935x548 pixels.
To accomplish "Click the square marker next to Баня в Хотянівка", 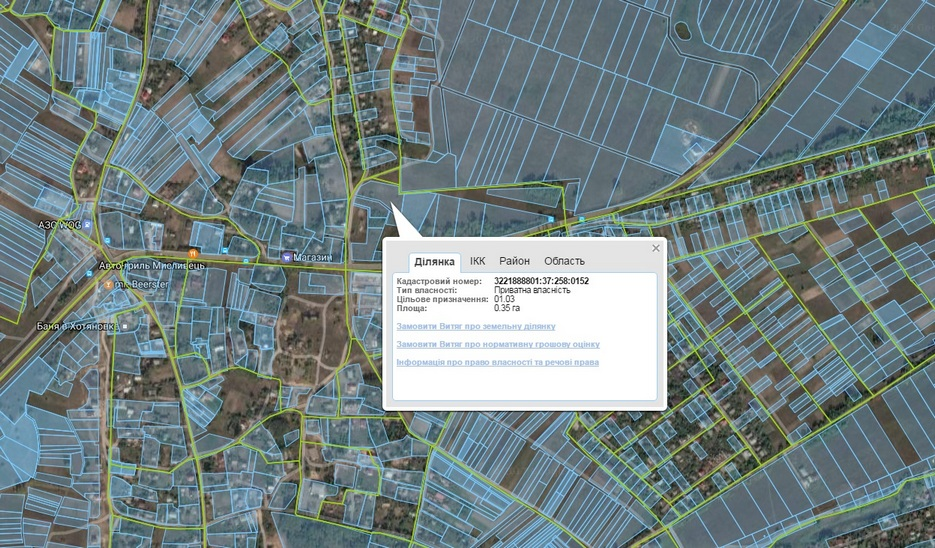I will (x=125, y=326).
